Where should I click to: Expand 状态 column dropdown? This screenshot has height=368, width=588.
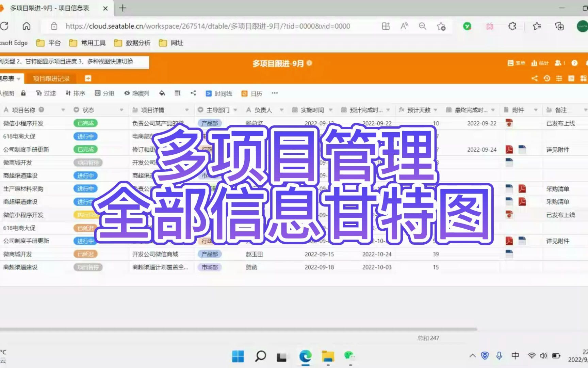[x=121, y=110]
